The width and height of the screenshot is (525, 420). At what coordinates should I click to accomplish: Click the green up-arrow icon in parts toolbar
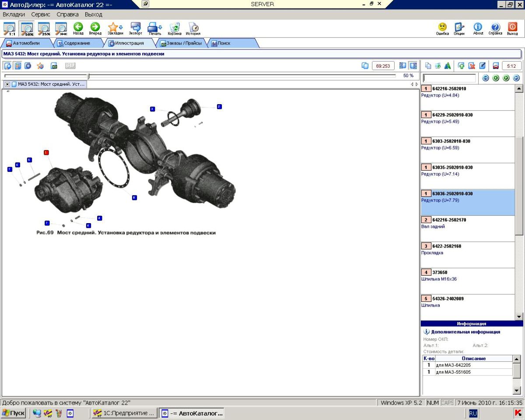pos(461,66)
